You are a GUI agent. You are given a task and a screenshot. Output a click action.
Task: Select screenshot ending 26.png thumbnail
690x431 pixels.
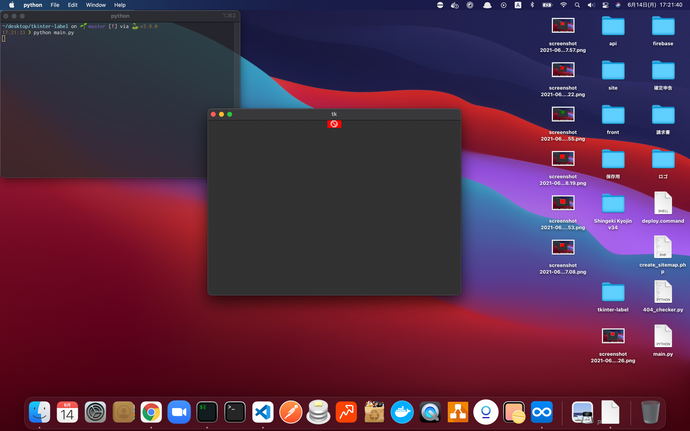click(613, 336)
